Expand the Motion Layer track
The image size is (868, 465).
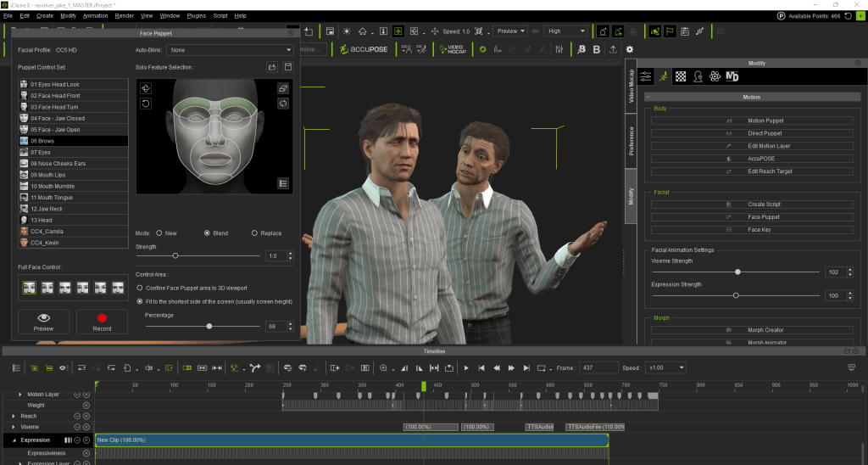click(20, 395)
